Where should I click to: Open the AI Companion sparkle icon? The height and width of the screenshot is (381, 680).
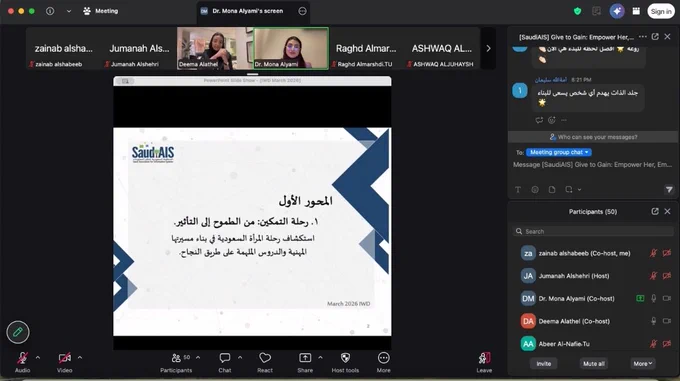617,11
